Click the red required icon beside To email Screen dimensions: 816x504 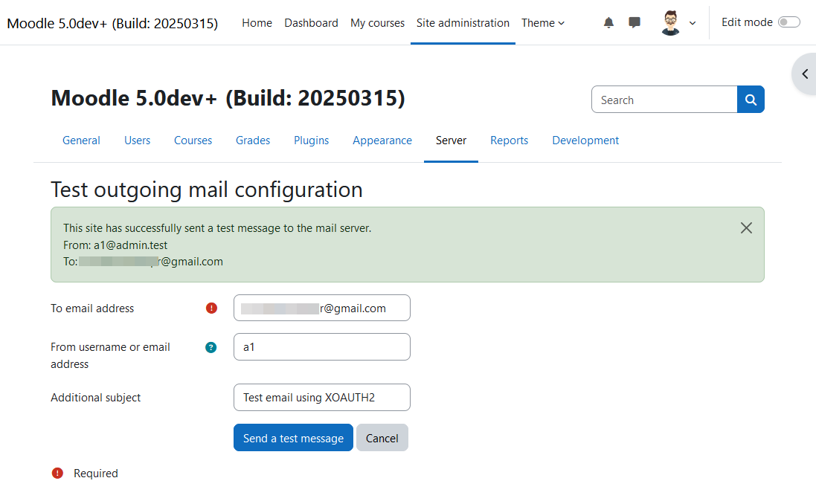(x=211, y=308)
